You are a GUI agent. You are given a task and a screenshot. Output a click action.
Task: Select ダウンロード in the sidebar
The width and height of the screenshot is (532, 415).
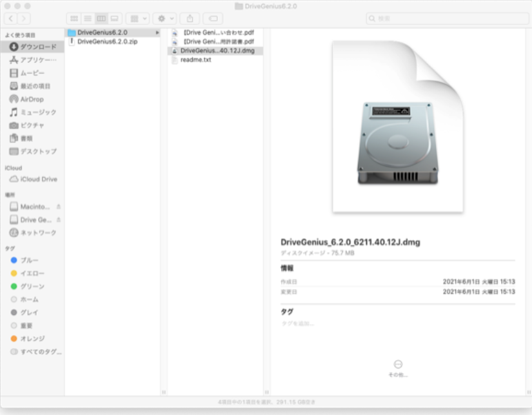pos(37,47)
